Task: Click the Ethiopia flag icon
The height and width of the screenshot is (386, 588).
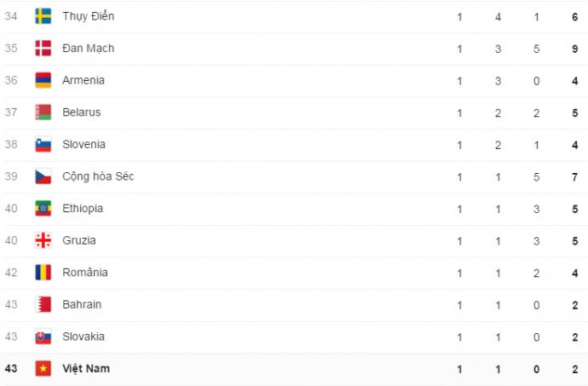Action: pos(43,209)
